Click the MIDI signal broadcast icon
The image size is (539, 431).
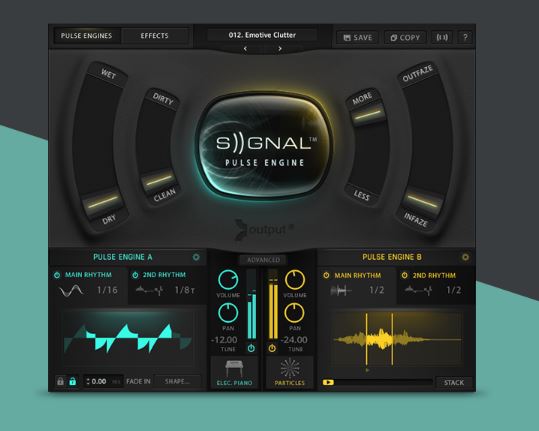point(442,37)
